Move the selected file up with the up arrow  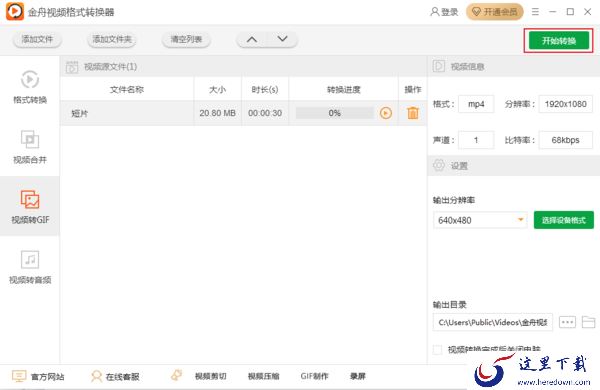pos(251,39)
